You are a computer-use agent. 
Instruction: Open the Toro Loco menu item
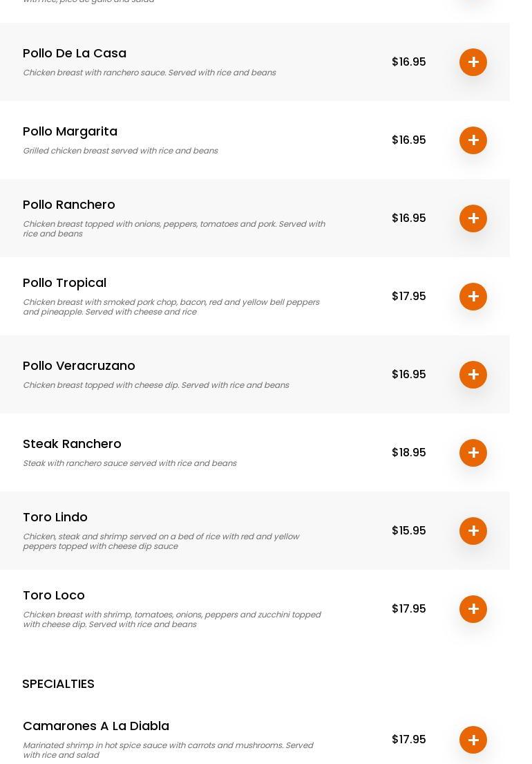coord(54,595)
